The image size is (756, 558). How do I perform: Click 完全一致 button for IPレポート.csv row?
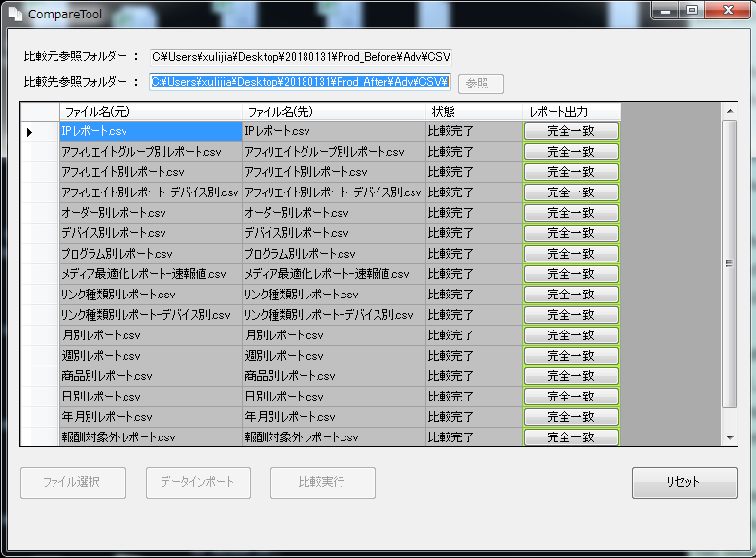pos(571,131)
